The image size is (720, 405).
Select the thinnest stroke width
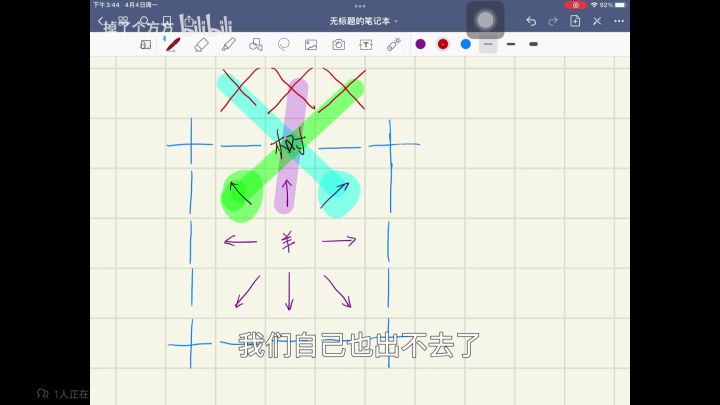tap(488, 44)
